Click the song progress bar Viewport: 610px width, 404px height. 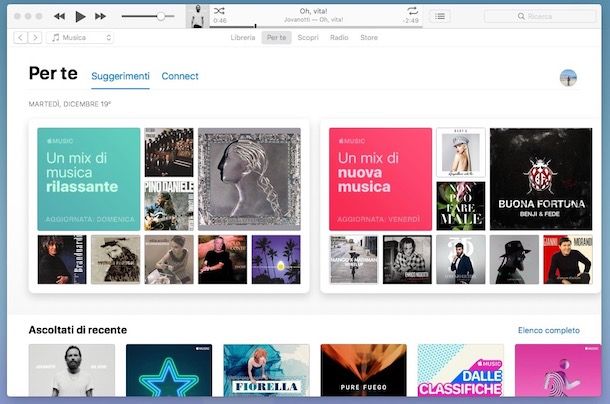click(x=316, y=27)
